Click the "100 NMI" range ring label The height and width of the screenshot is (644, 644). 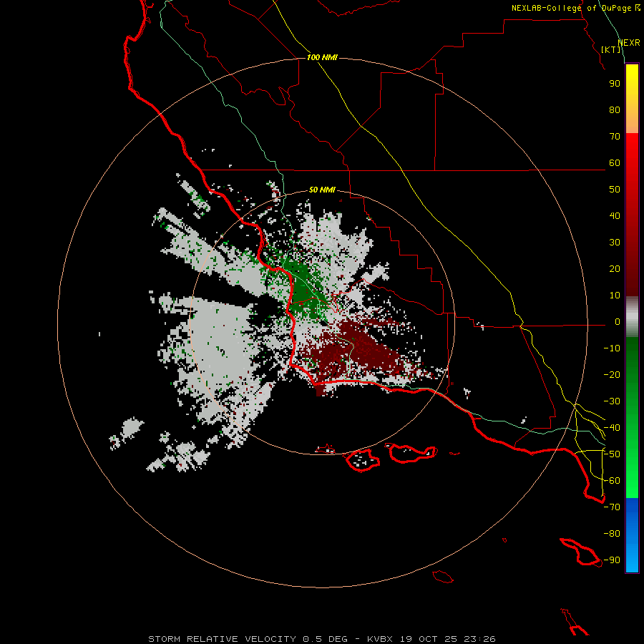[322, 57]
